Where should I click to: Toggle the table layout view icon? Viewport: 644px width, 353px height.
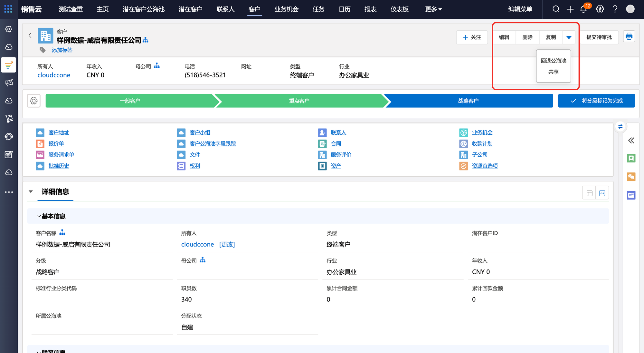point(589,193)
